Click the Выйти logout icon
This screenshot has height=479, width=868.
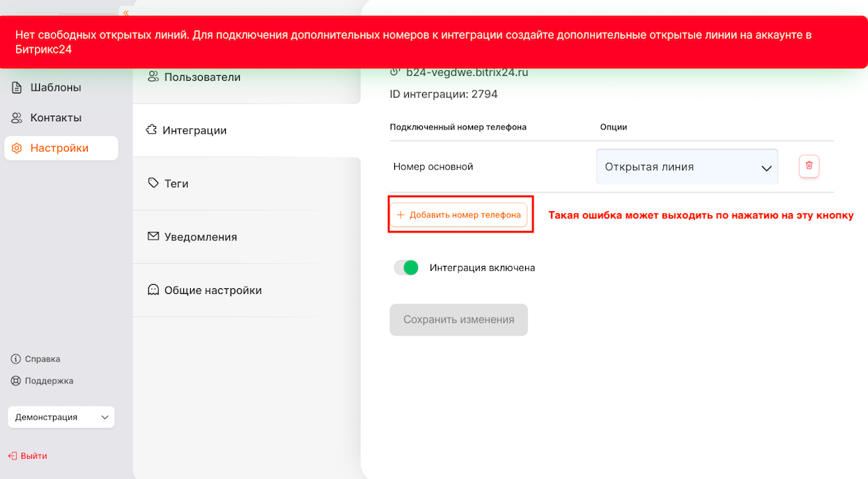12,456
